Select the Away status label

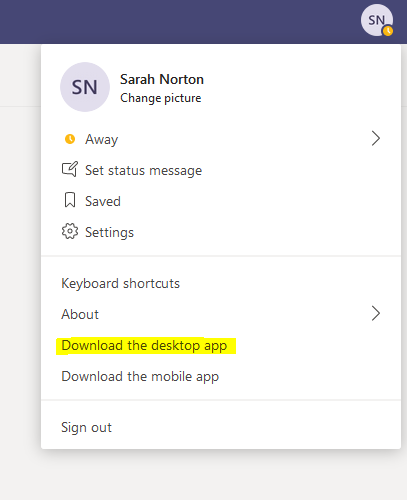tap(102, 139)
